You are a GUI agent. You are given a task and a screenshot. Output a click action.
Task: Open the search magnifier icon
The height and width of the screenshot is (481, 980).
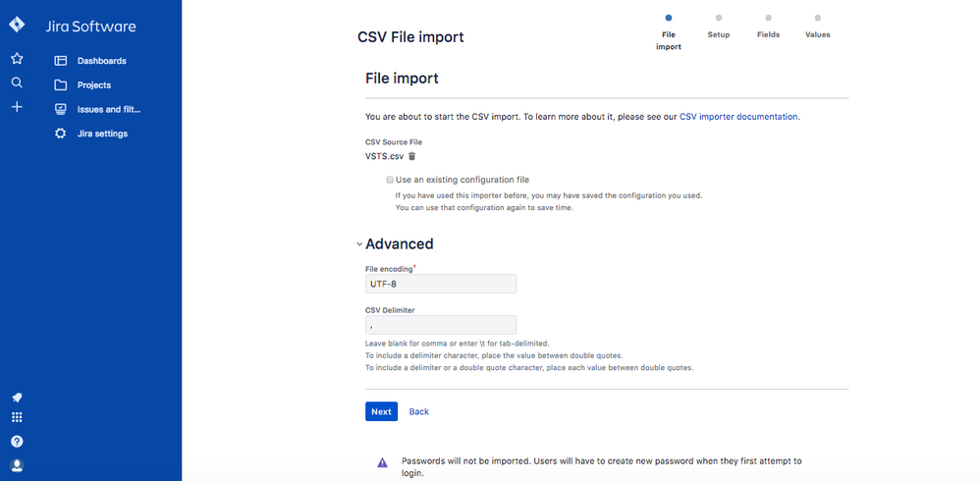coord(17,82)
